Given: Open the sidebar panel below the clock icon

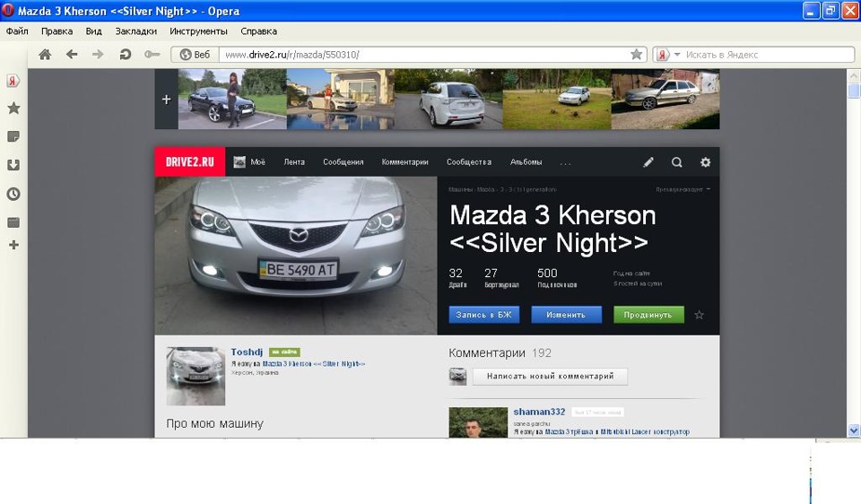Looking at the screenshot, I should 13,222.
